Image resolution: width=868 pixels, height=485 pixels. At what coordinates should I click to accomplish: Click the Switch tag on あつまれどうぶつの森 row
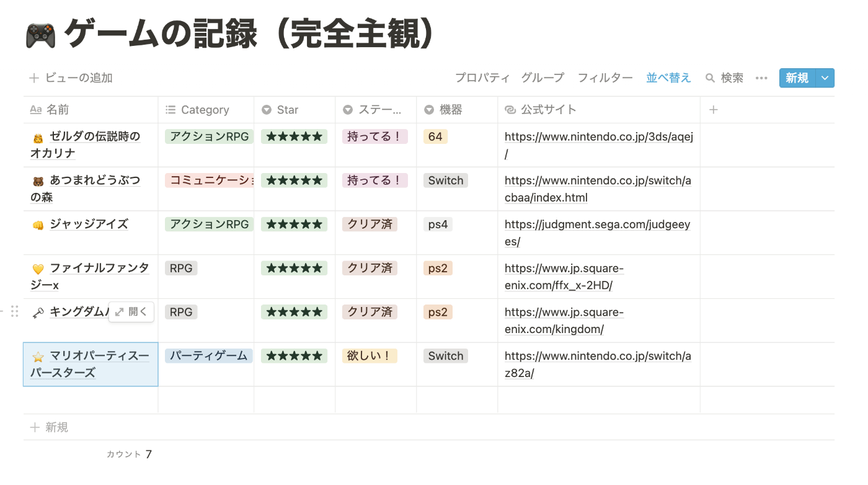[446, 180]
